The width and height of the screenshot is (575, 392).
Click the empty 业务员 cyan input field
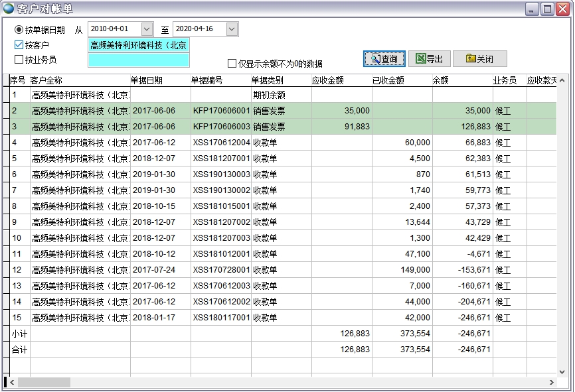click(x=138, y=60)
